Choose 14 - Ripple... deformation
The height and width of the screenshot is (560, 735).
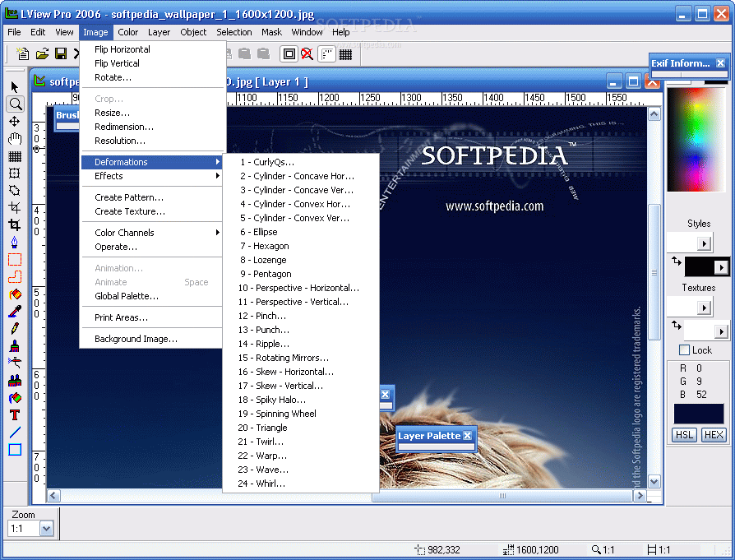point(300,344)
